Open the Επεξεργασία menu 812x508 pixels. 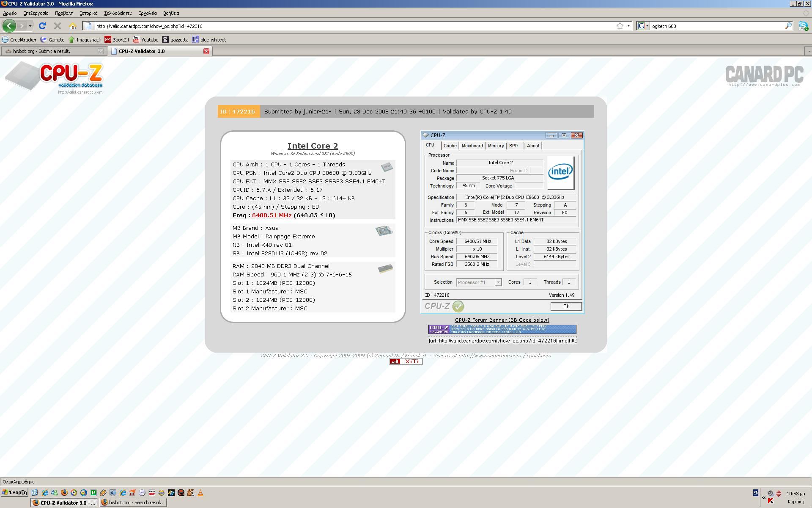coord(36,13)
